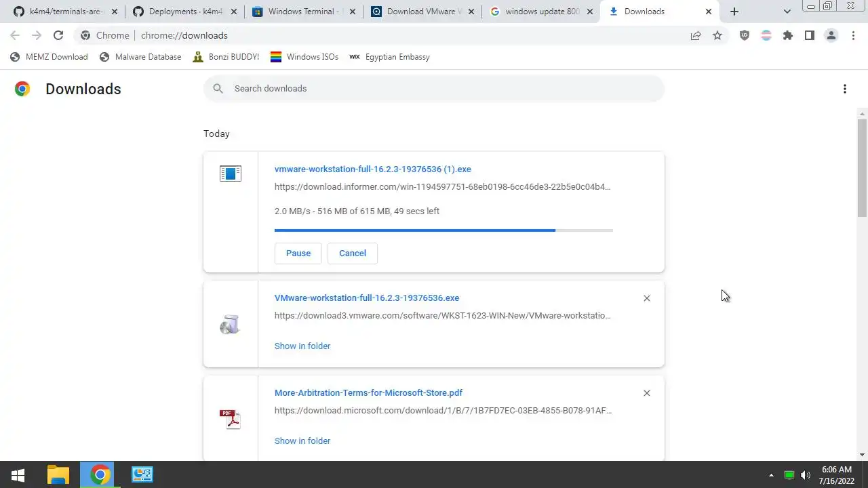Open Windows ISOs bookmark
868x488 pixels.
304,57
